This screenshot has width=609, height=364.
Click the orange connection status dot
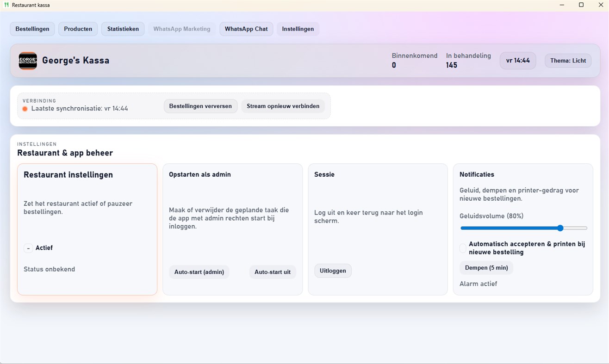pyautogui.click(x=25, y=109)
